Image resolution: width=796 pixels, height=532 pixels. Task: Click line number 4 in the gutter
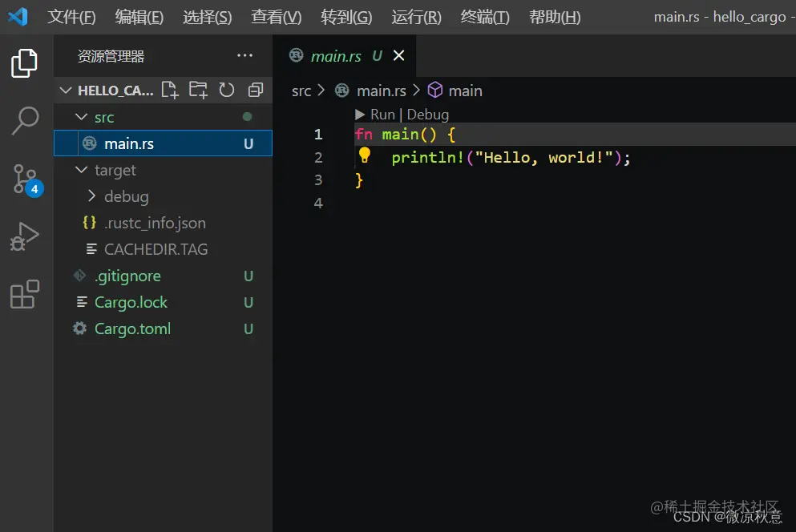[318, 203]
